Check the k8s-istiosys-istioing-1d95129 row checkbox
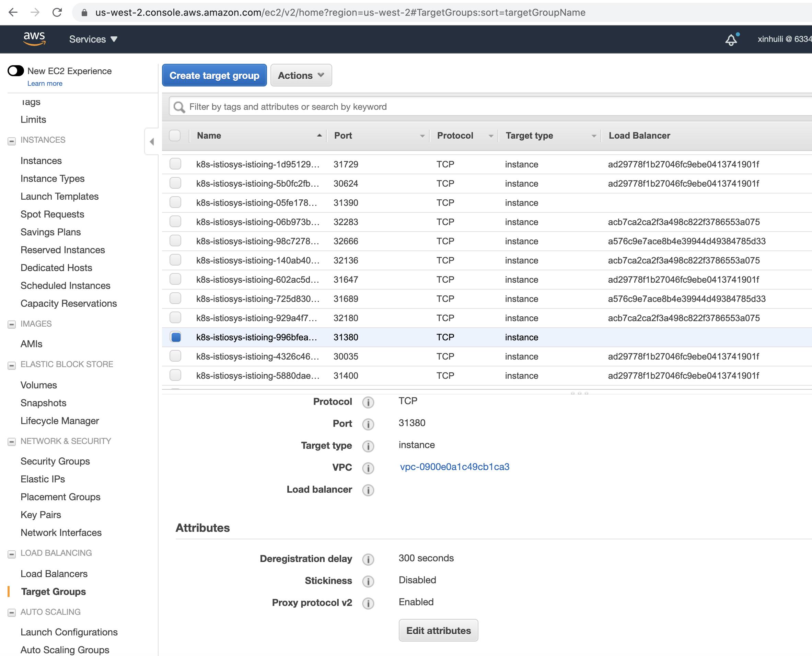Viewport: 812px width, 656px height. tap(175, 164)
